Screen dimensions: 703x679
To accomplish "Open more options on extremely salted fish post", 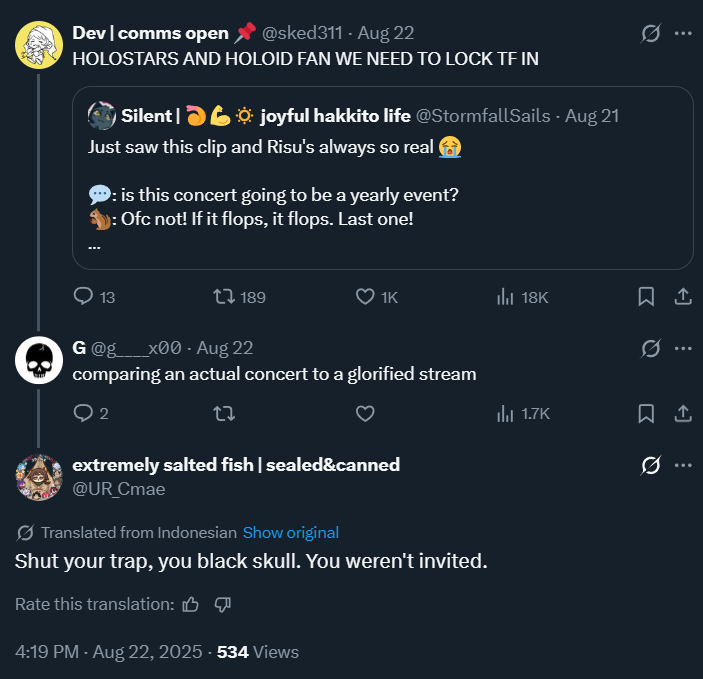I will (684, 466).
